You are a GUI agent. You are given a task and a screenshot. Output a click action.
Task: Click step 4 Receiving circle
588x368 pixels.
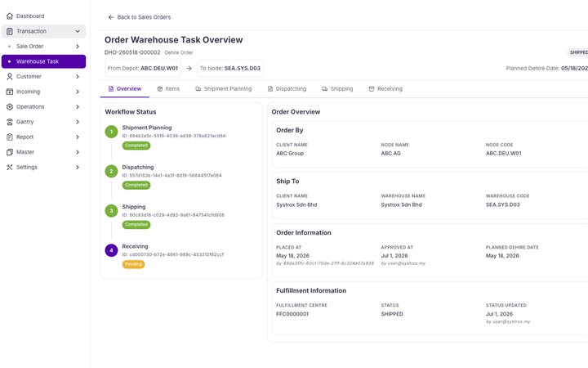pyautogui.click(x=111, y=250)
